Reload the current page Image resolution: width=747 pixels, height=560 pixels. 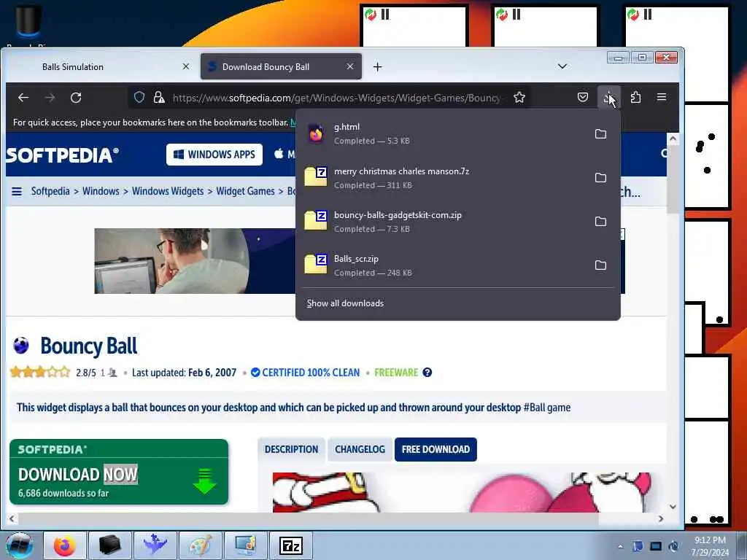[x=76, y=98]
